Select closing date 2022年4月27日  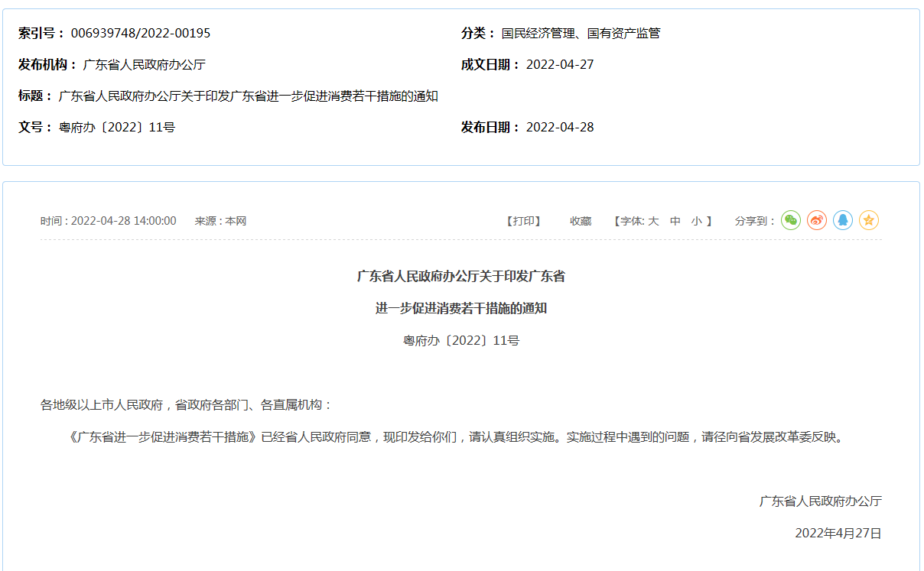coord(838,533)
